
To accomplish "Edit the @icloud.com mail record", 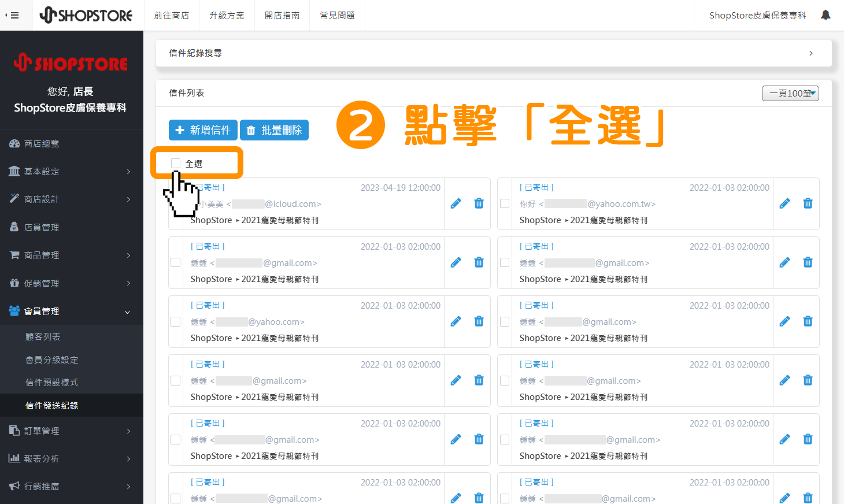I will (x=456, y=203).
